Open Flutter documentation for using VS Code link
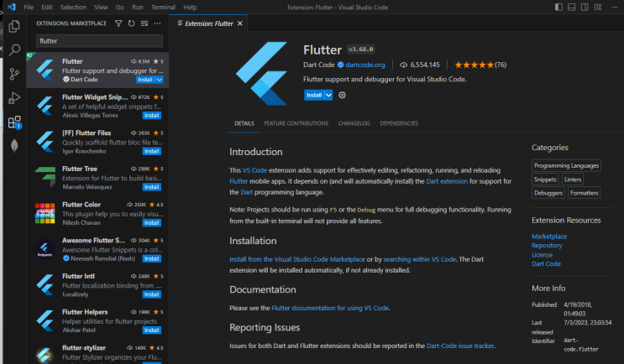 coord(330,308)
